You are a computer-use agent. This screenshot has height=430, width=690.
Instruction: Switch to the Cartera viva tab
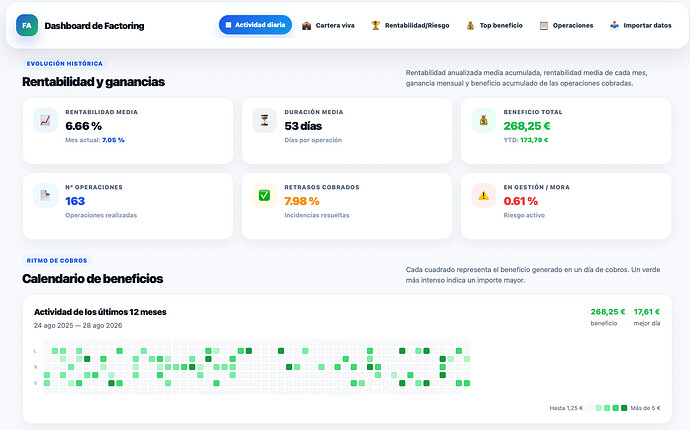[328, 26]
